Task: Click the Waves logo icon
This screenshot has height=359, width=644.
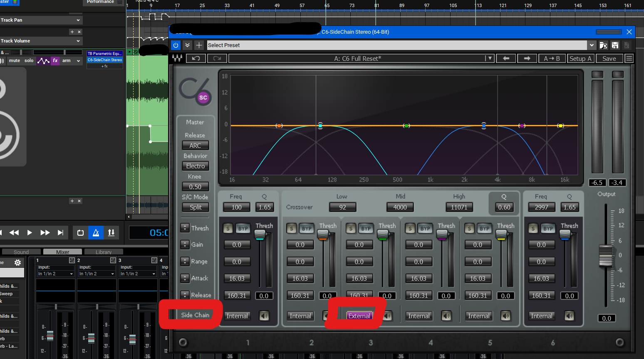Action: point(177,58)
